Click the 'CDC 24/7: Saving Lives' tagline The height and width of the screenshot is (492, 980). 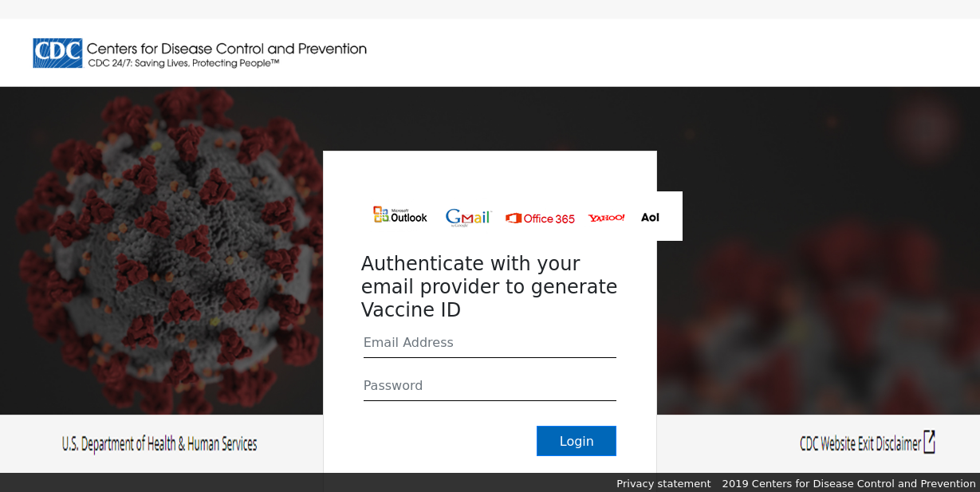click(x=183, y=63)
